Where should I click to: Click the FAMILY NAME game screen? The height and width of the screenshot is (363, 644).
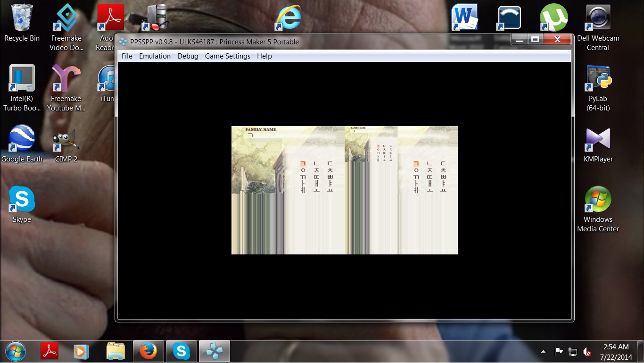(x=344, y=190)
